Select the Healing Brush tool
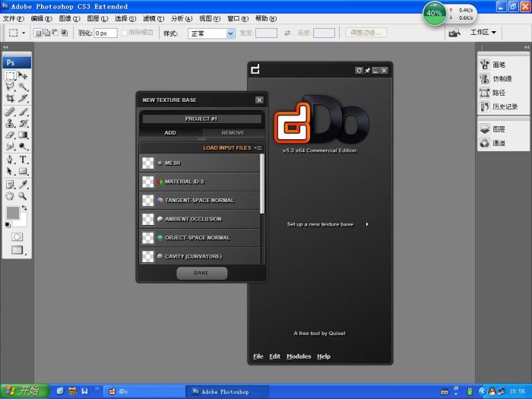The image size is (532, 399). click(x=10, y=112)
